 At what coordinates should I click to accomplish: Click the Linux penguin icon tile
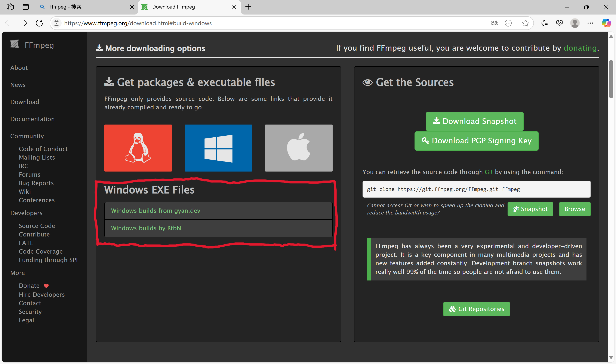click(x=138, y=148)
